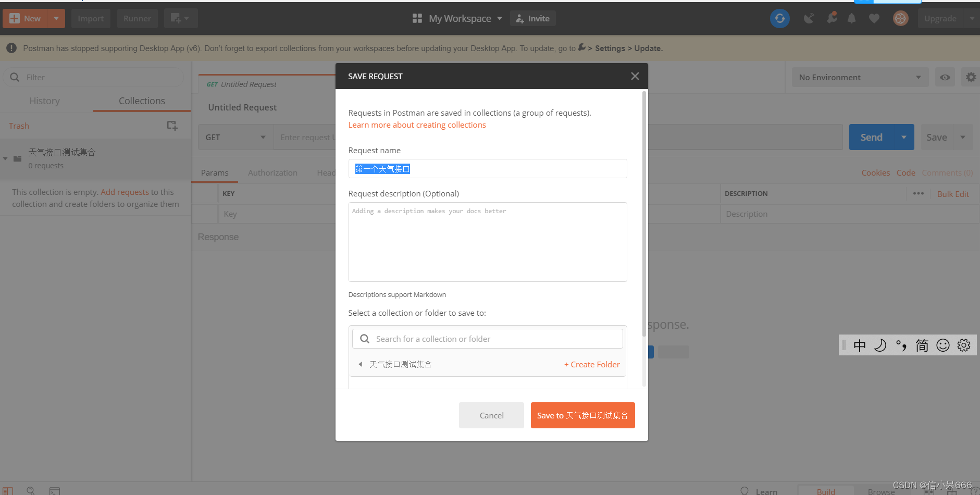Image resolution: width=980 pixels, height=495 pixels.
Task: Open Learn more about creating collections link
Action: point(417,125)
